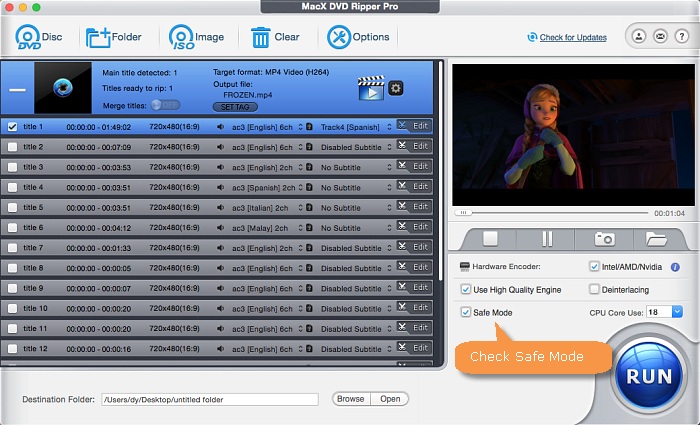The width and height of the screenshot is (700, 425).
Task: Click the Open destination button
Action: pyautogui.click(x=390, y=399)
